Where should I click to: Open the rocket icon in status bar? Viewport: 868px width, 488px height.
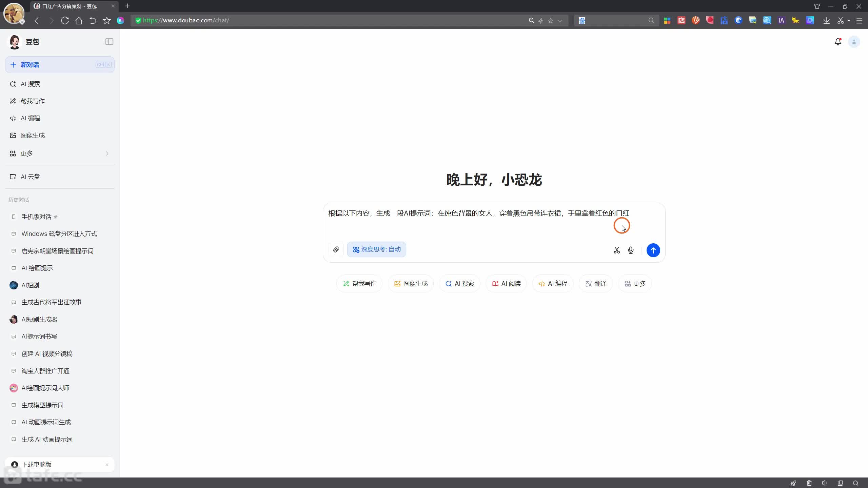click(793, 483)
